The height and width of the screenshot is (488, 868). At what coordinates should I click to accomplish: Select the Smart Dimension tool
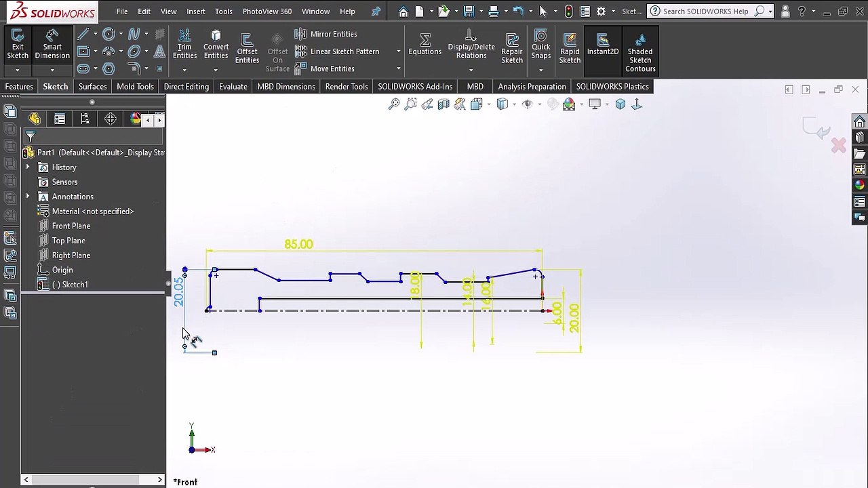click(52, 45)
